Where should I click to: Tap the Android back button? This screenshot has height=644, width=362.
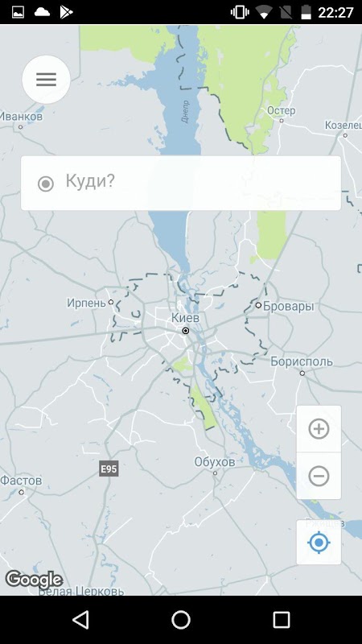[x=80, y=619]
